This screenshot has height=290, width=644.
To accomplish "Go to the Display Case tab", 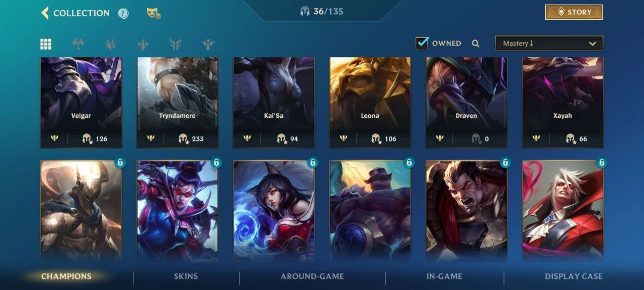I will [x=574, y=276].
